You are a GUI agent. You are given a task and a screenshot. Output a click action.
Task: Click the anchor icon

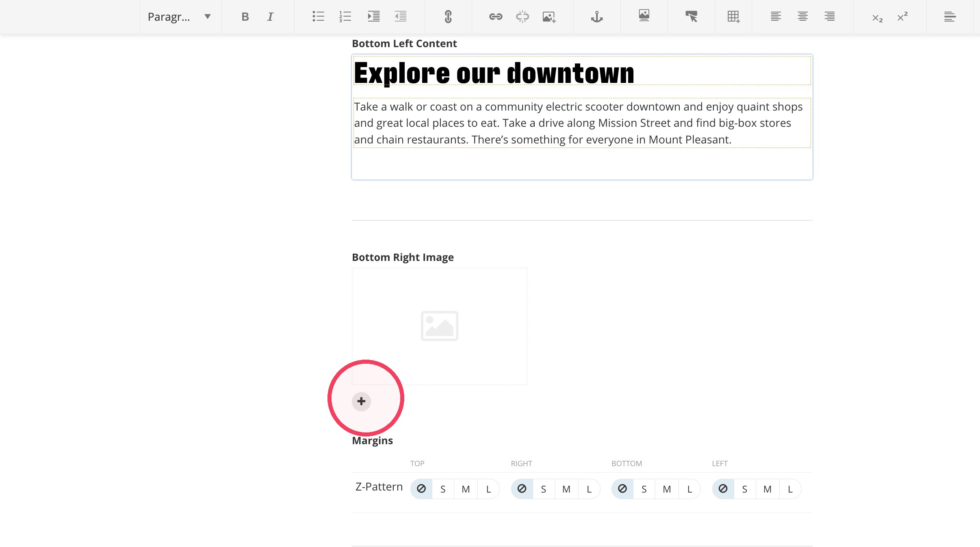[596, 17]
